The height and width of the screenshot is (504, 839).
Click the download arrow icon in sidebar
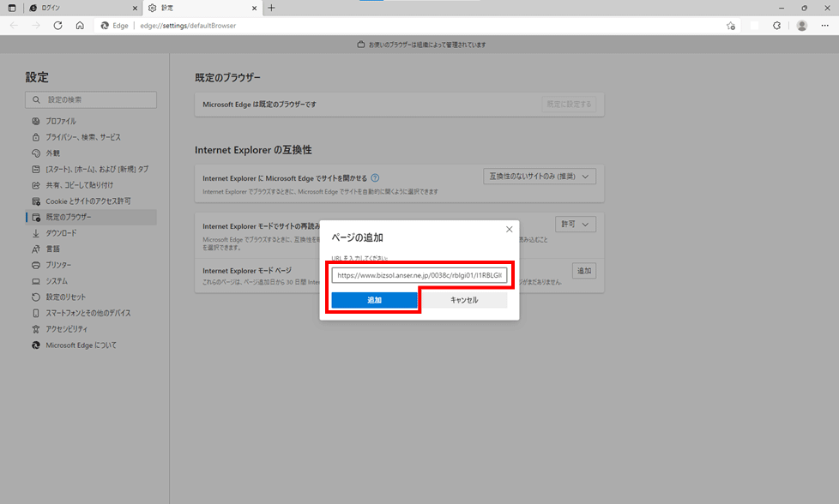click(x=36, y=233)
